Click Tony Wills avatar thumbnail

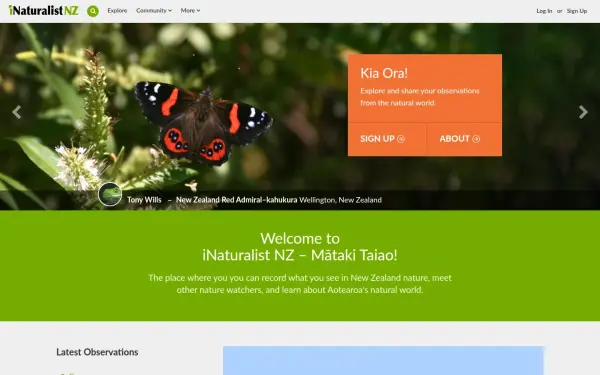coord(110,194)
